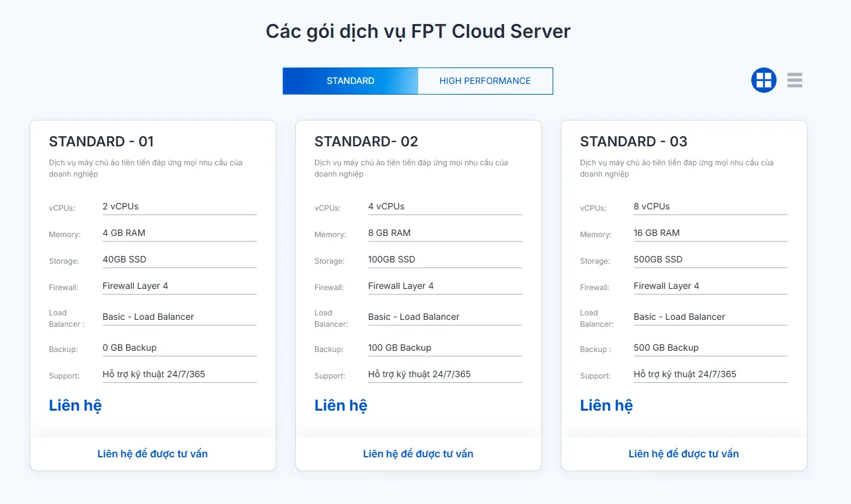Screen dimensions: 851x504
Task: Click '4 vCPUs' value
Action: 386,206
